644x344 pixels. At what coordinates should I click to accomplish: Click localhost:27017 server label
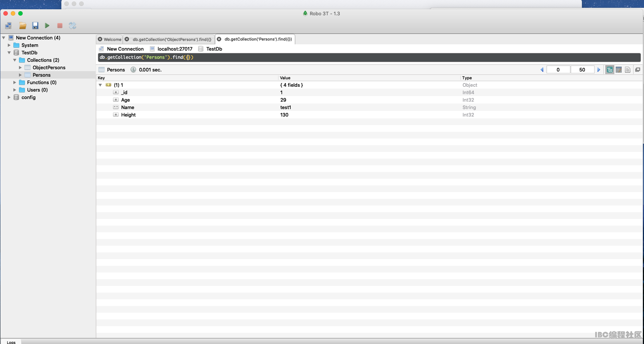[175, 49]
